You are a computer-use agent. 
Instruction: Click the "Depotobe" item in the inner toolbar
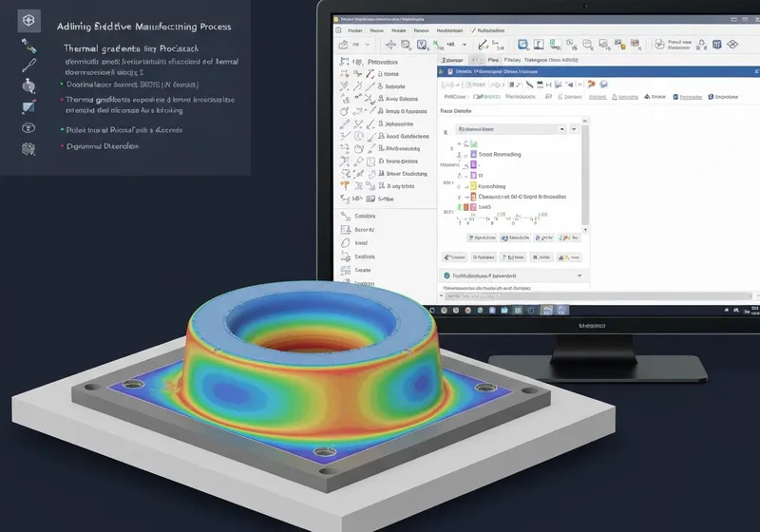point(726,97)
